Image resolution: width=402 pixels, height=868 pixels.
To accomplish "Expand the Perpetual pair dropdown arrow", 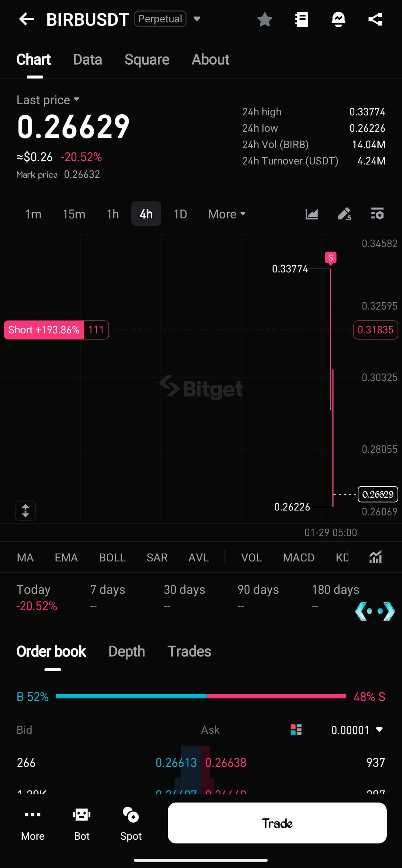I will (197, 19).
